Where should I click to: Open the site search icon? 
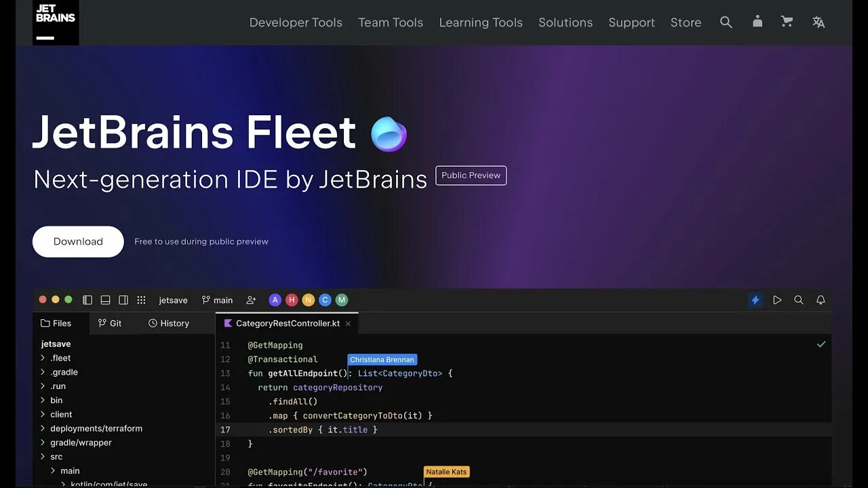726,22
